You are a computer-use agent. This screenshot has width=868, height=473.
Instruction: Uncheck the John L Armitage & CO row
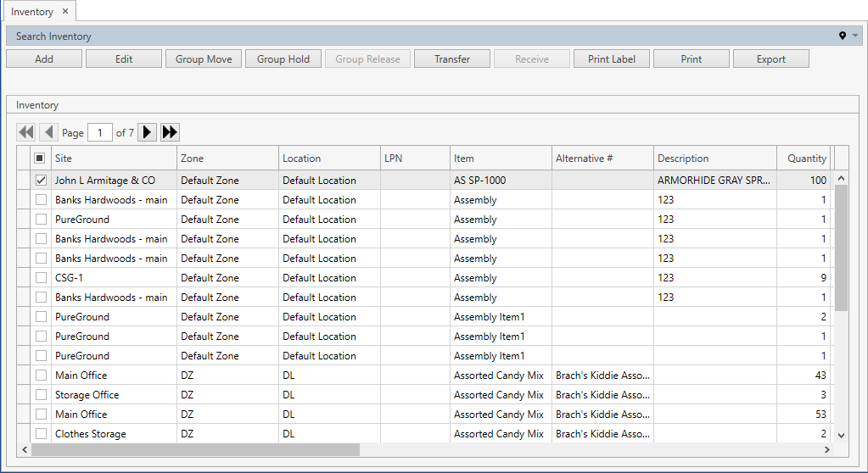[41, 181]
